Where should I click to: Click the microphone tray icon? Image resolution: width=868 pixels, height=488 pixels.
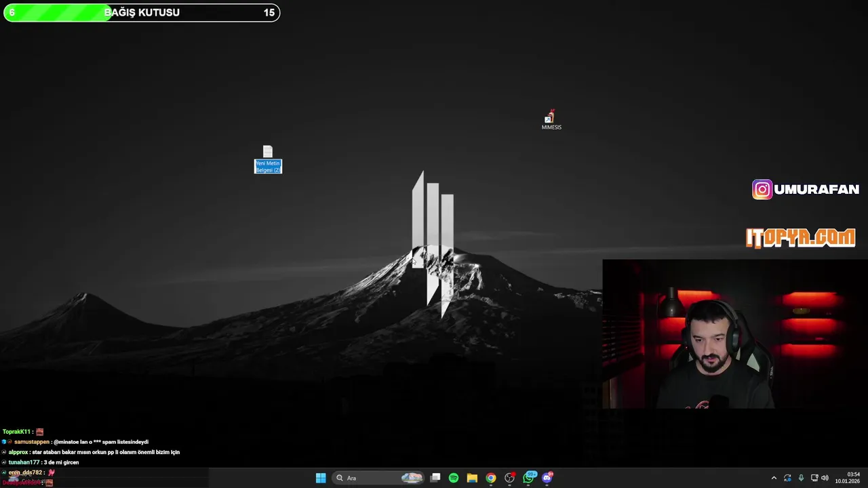tap(801, 478)
